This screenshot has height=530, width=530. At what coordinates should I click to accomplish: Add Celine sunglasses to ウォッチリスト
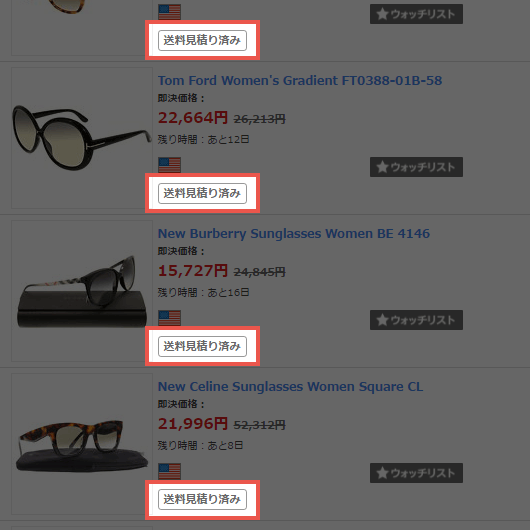point(416,473)
